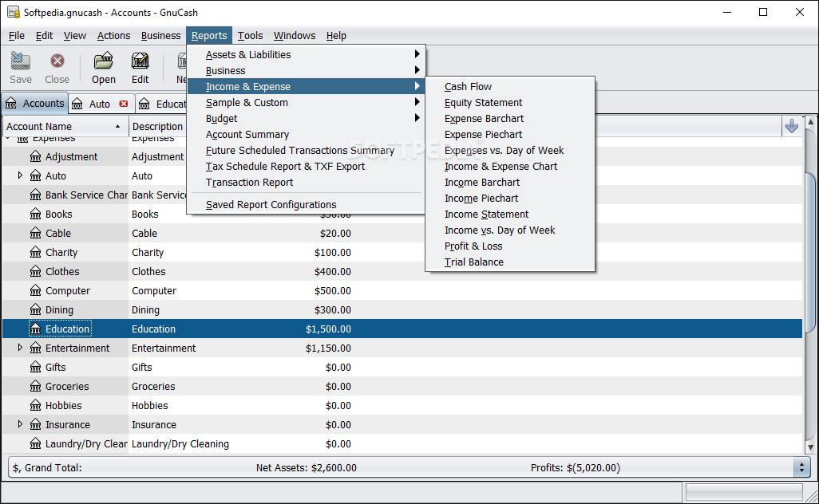Click the Reports menu header

pos(209,35)
